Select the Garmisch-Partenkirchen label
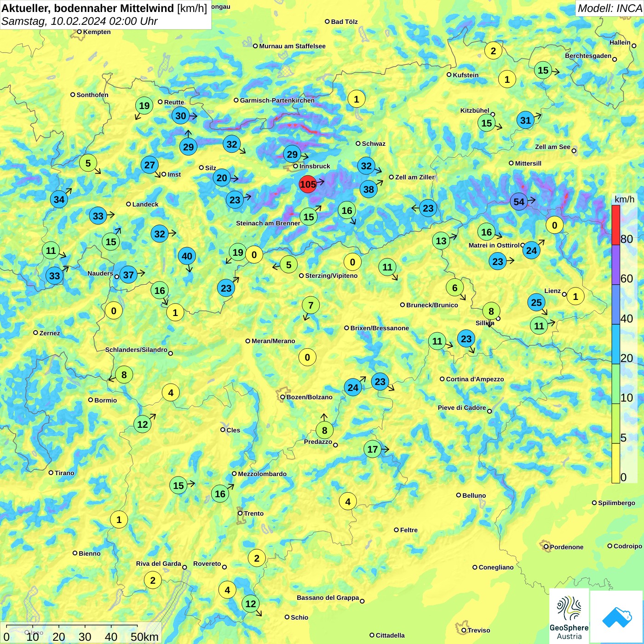Viewport: 644px width, 644px height. pyautogui.click(x=277, y=100)
